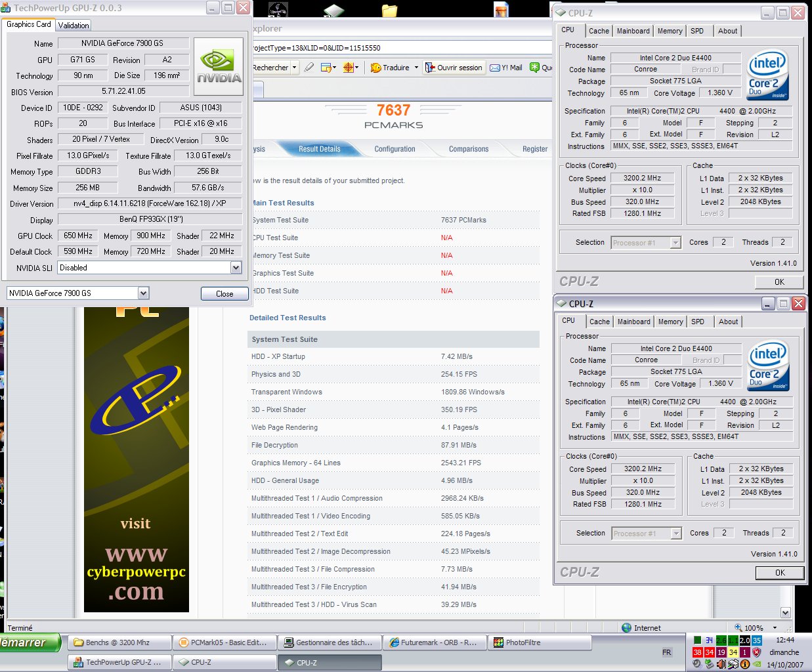Expand the Traduire dropdown arrow

click(x=416, y=68)
